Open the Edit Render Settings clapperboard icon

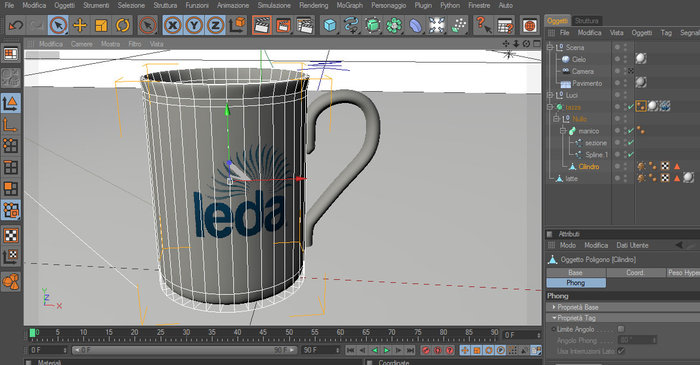305,25
